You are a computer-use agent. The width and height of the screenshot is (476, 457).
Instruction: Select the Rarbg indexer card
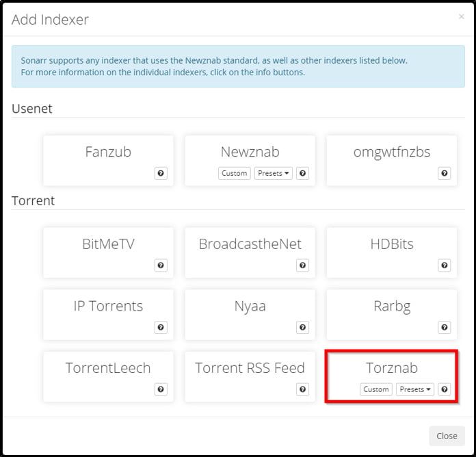click(x=392, y=315)
